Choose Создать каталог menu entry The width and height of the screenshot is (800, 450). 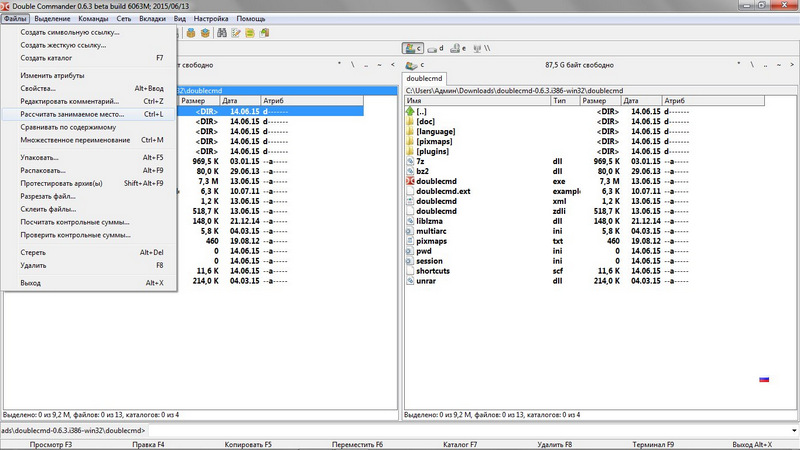[x=89, y=58]
